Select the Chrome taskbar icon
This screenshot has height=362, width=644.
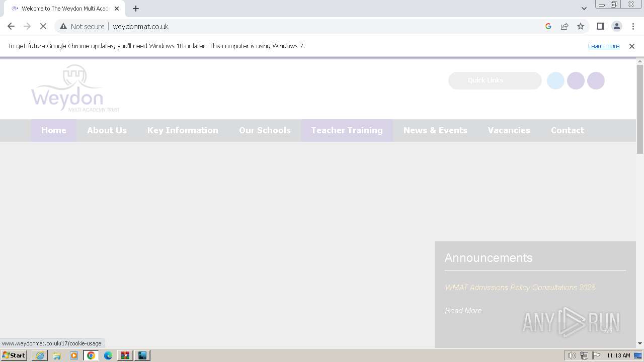91,355
